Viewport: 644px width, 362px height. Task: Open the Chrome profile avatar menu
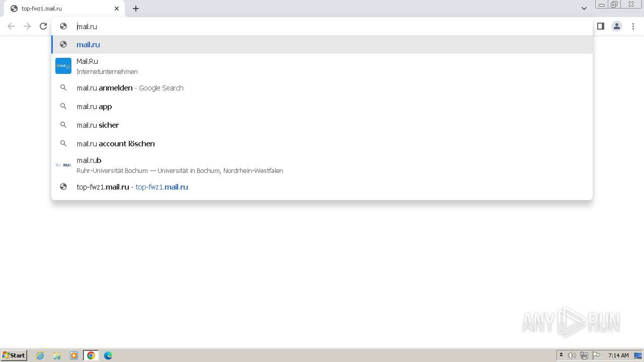point(617,26)
